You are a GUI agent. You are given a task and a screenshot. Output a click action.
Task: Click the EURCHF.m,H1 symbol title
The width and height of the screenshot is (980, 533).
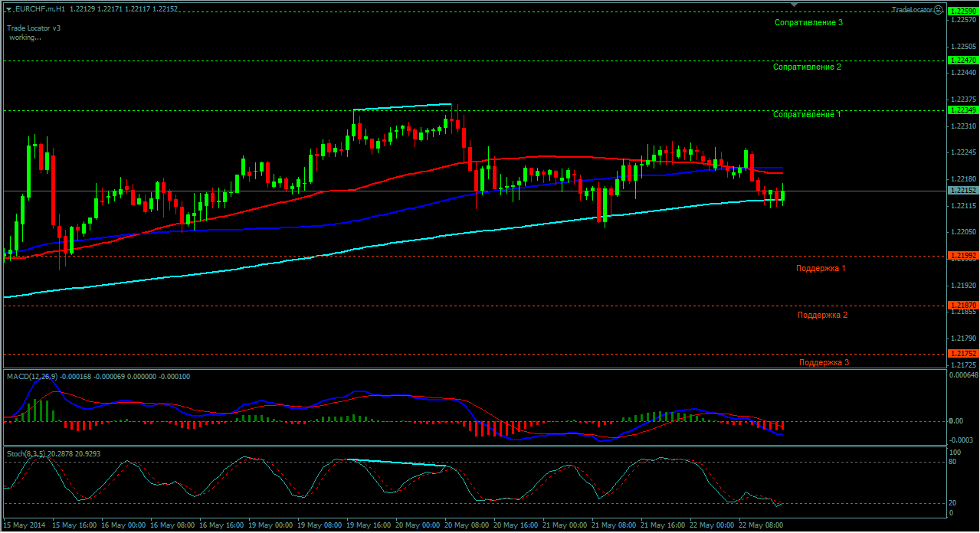(39, 9)
